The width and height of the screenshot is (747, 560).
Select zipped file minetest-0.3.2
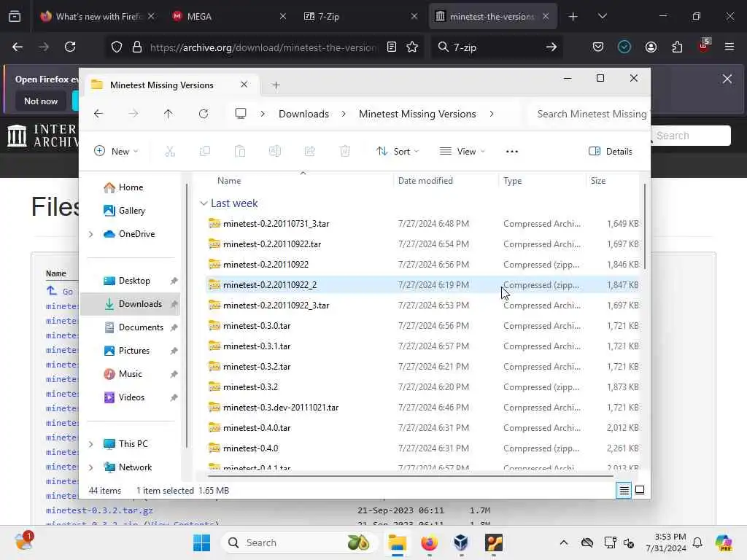[x=422, y=386]
